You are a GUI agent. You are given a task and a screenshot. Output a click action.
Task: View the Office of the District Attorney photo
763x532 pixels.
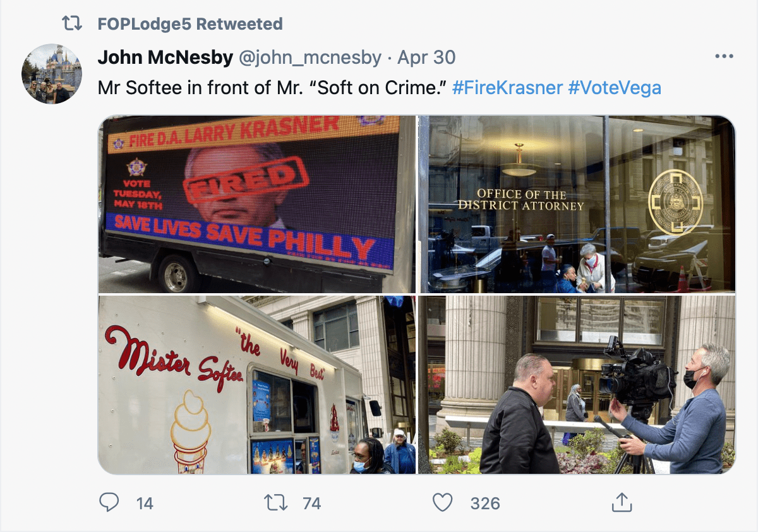577,204
